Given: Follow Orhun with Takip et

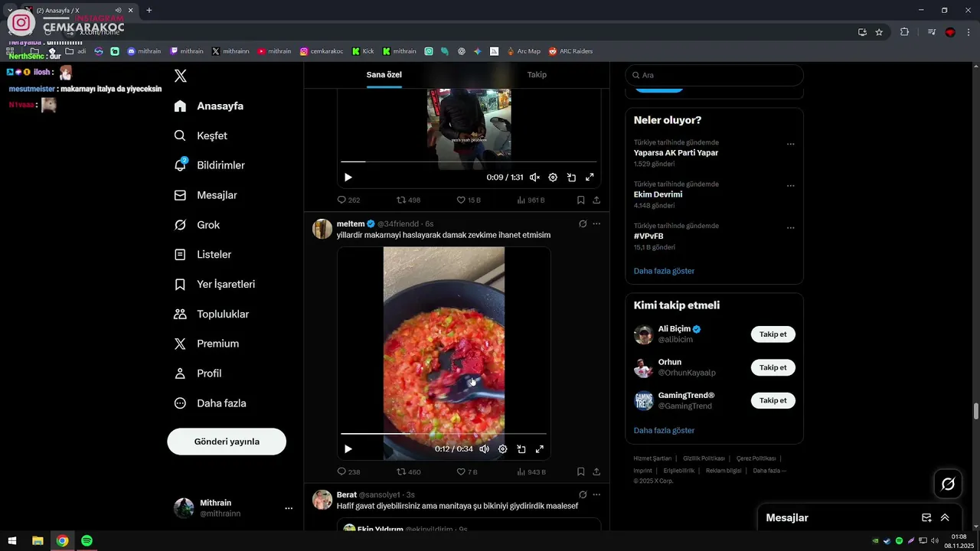Looking at the screenshot, I should pos(773,367).
